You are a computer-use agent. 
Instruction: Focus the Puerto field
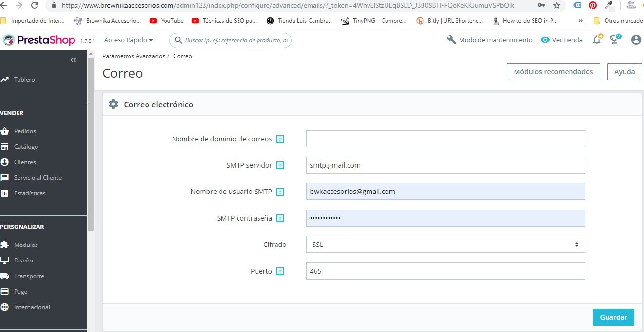tap(445, 271)
